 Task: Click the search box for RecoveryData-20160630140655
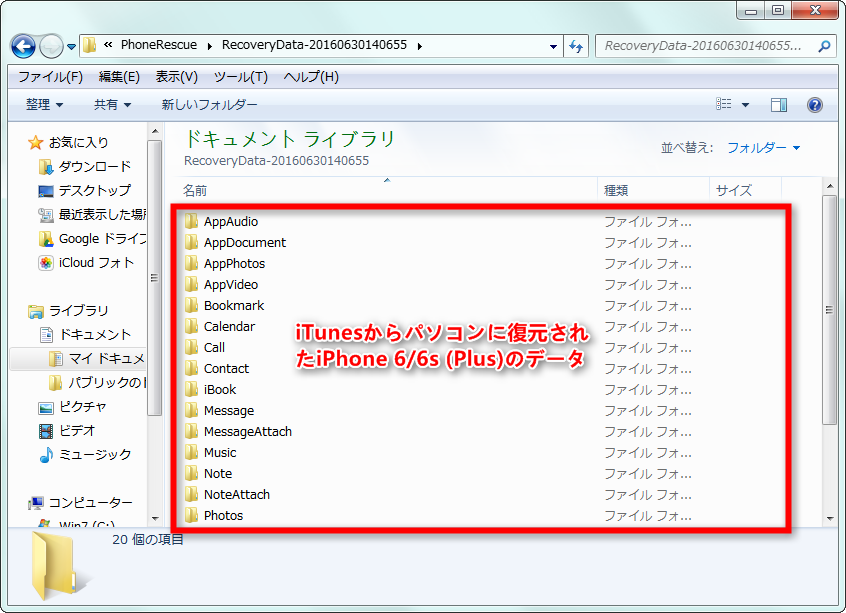tap(703, 46)
